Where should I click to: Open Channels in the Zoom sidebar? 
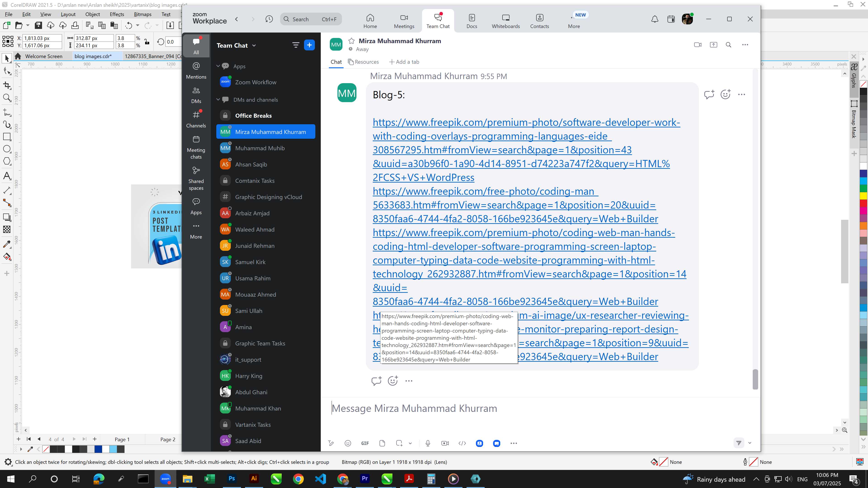(x=196, y=120)
